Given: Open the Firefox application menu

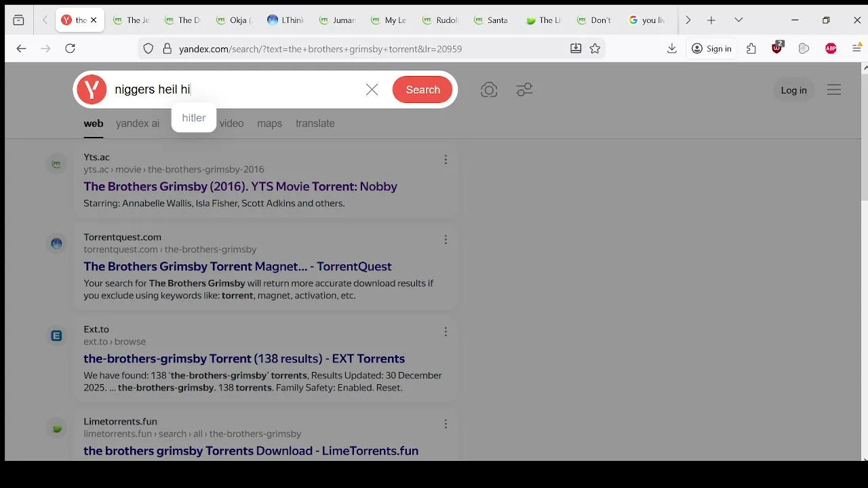Looking at the screenshot, I should point(857,49).
